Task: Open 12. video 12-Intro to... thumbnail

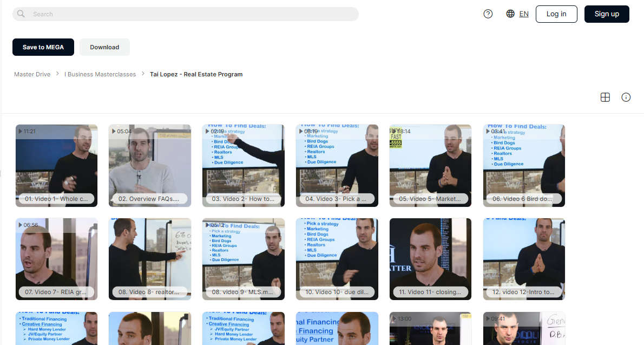Action: (524, 259)
